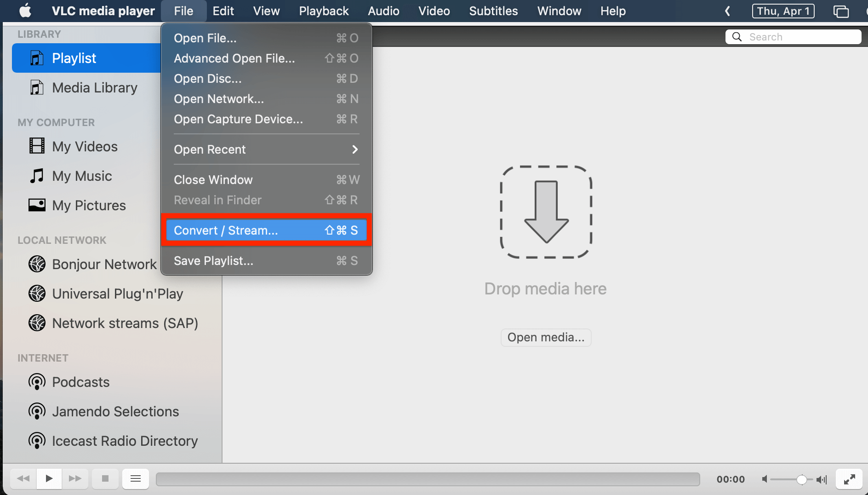Select Open Network... menu entry
Viewport: 868px width, 495px height.
266,99
